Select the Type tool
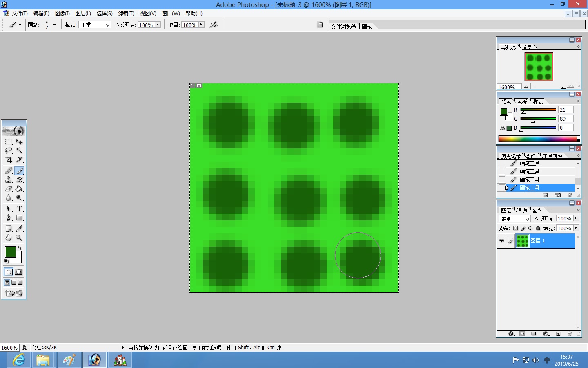The width and height of the screenshot is (588, 368). click(19, 209)
